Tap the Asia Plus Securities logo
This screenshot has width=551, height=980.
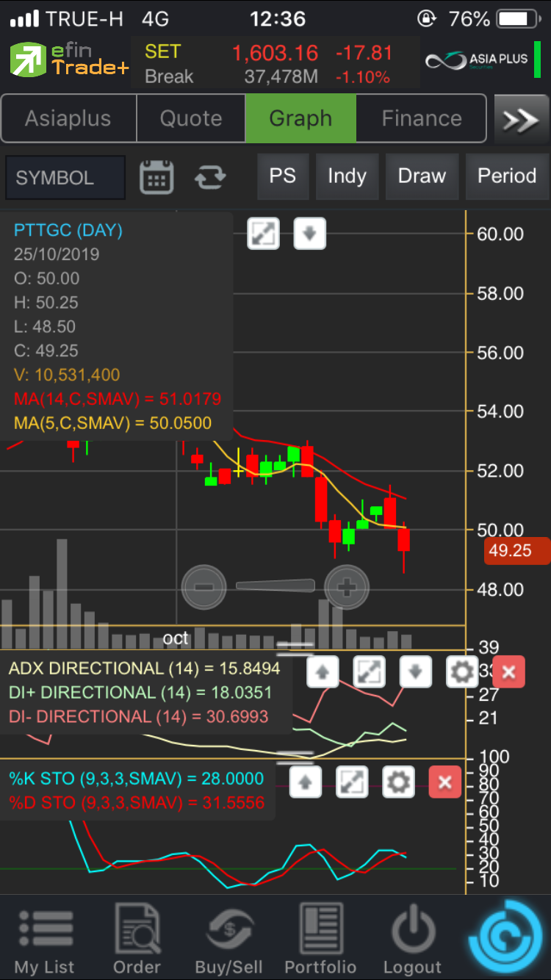478,60
